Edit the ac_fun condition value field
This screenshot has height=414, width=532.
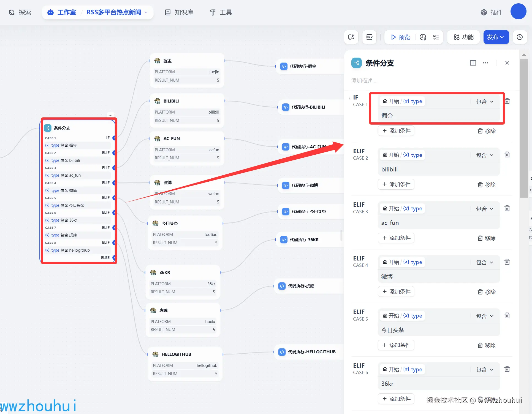tap(439, 223)
